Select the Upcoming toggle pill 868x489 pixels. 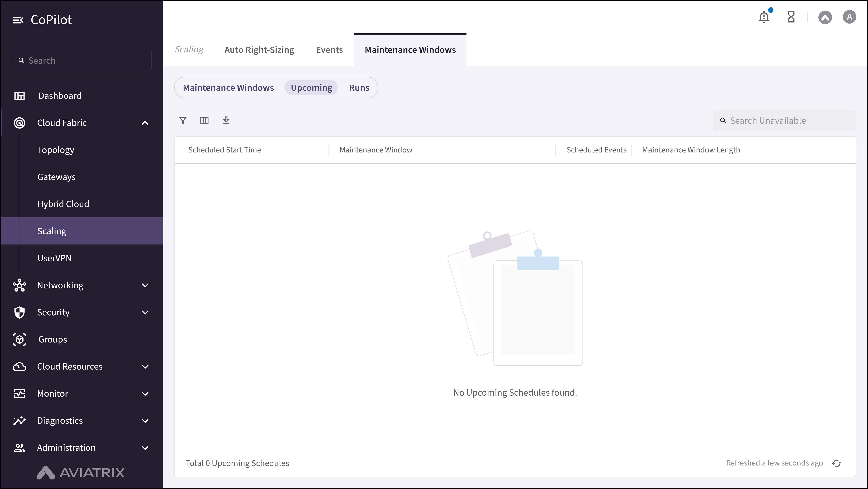pyautogui.click(x=311, y=87)
